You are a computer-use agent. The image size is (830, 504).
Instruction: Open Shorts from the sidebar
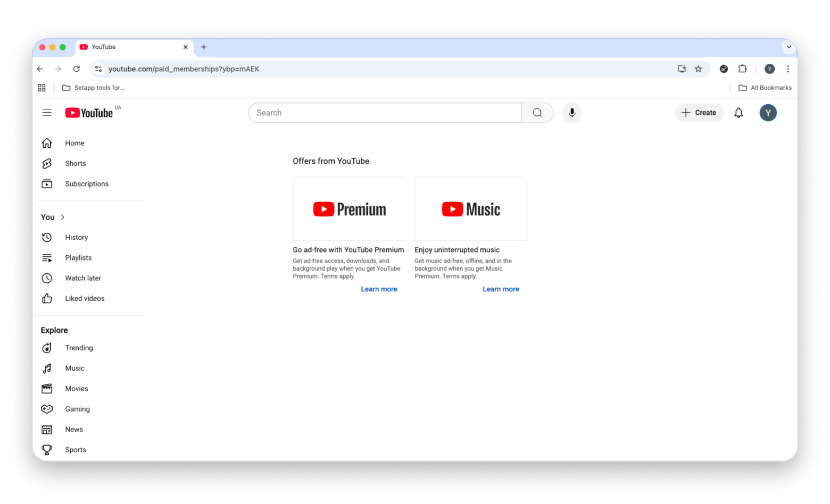75,164
